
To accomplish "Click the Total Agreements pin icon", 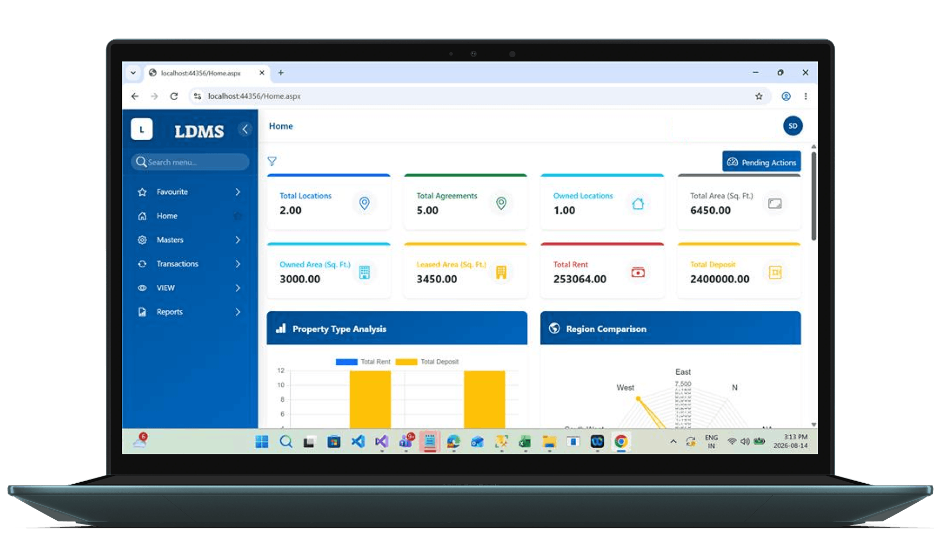I will [501, 203].
